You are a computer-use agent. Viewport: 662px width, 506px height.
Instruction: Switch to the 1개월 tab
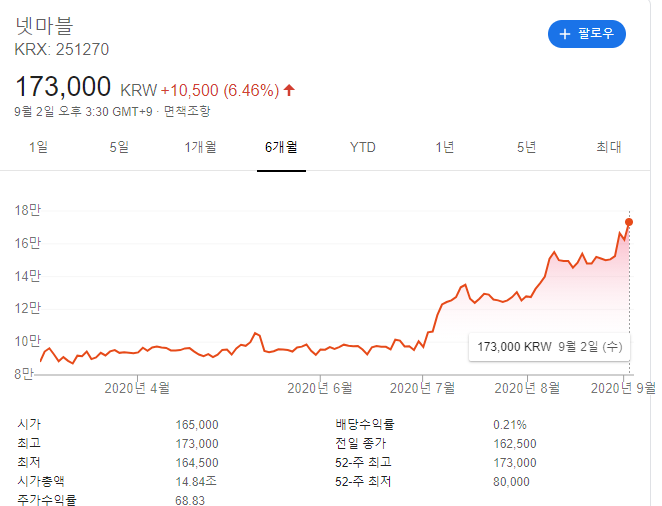[200, 147]
